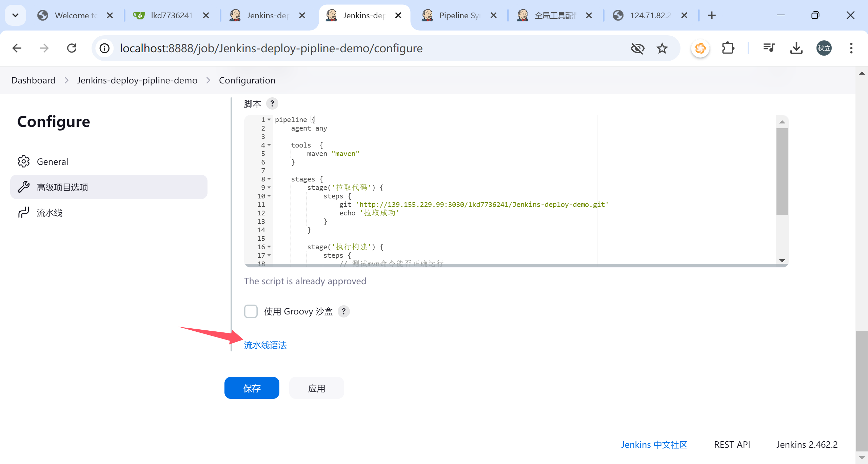The height and width of the screenshot is (464, 868).
Task: Click the 保存 save button
Action: tap(252, 388)
